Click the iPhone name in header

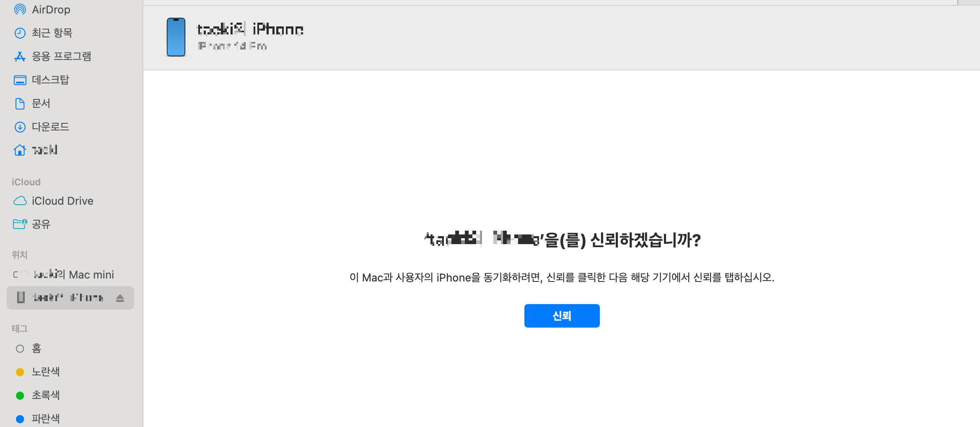coord(250,29)
